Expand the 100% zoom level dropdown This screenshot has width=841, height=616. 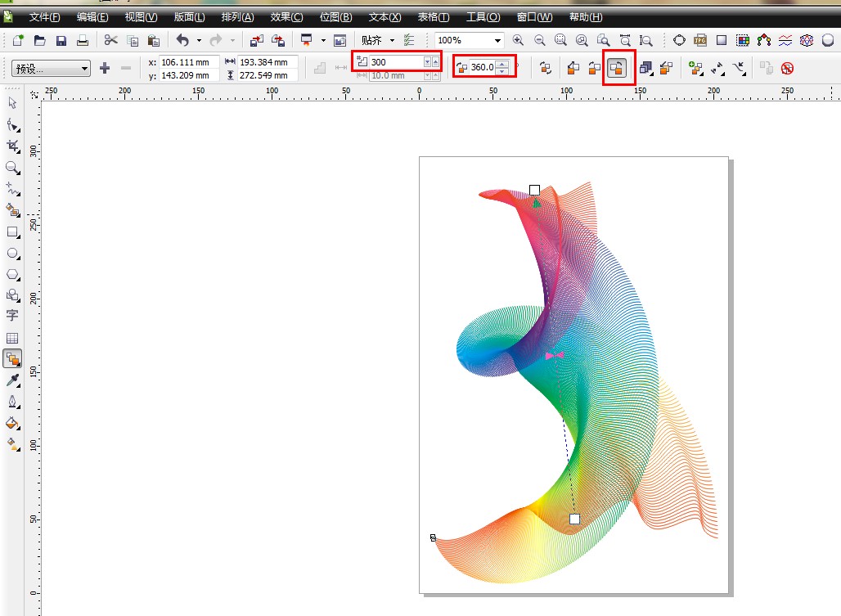(x=497, y=40)
